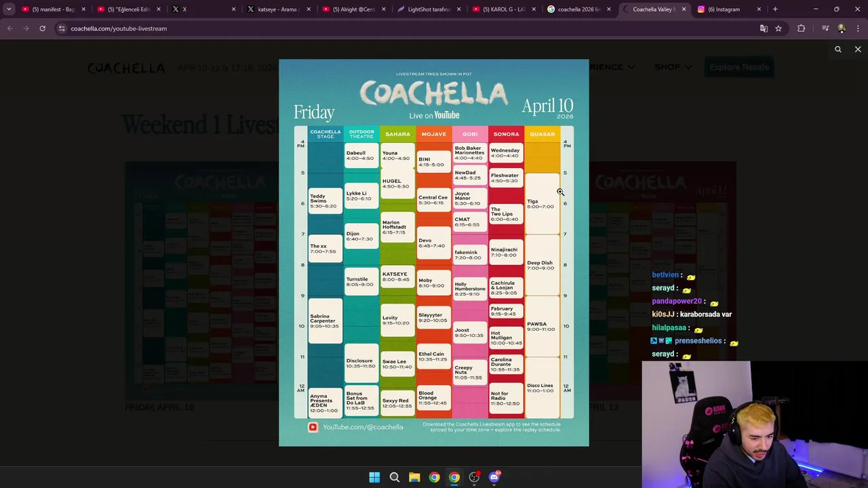868x488 pixels.
Task: Open Windows taskbar search
Action: (x=394, y=477)
